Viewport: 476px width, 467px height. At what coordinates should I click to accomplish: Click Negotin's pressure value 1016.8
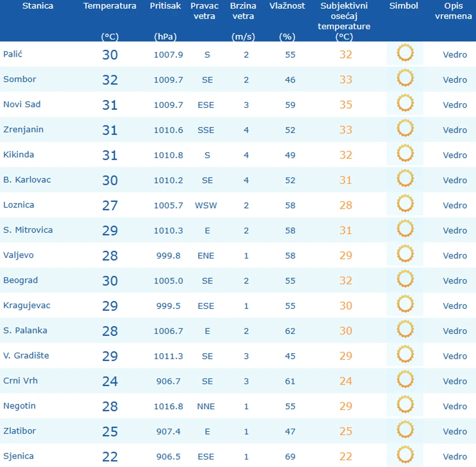(x=169, y=406)
